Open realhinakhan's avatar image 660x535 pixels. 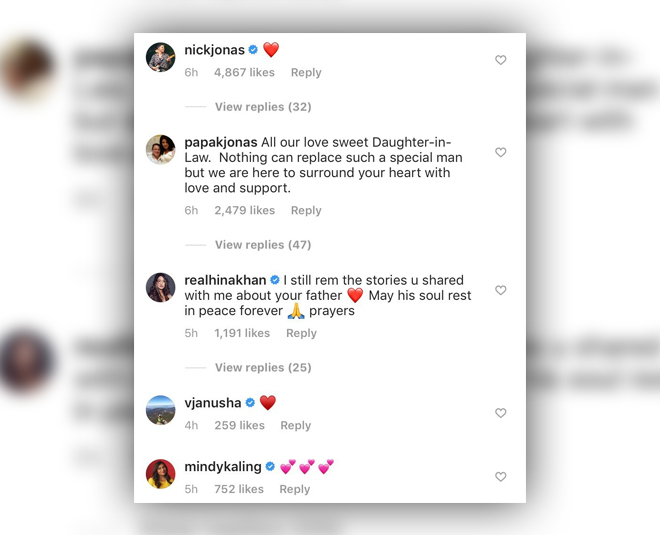pyautogui.click(x=160, y=287)
